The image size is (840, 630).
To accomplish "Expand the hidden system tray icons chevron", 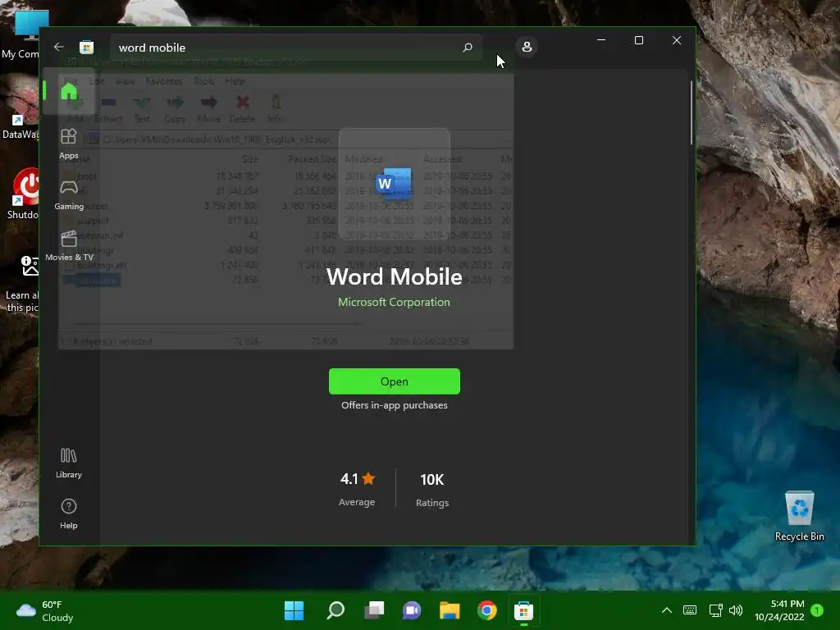I will [666, 610].
